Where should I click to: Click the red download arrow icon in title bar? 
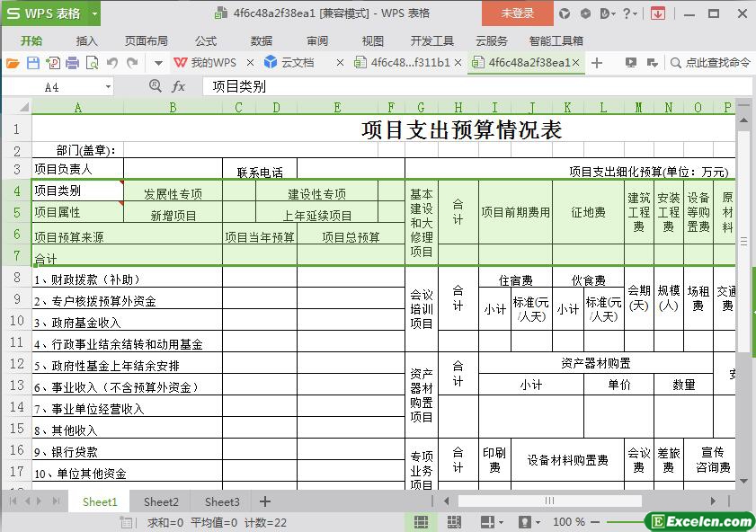click(x=658, y=13)
